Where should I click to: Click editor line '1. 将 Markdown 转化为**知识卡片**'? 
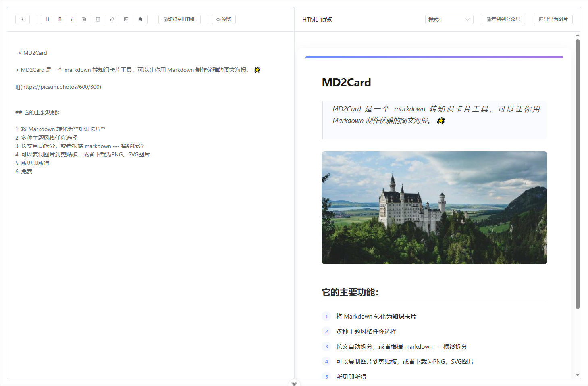(60, 129)
